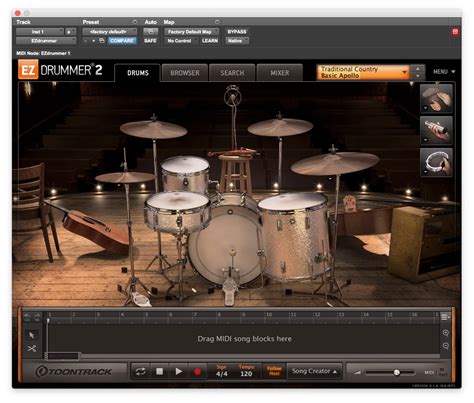The width and height of the screenshot is (474, 403).
Task: Click the circle toggle next to Preset
Action: click(x=135, y=22)
